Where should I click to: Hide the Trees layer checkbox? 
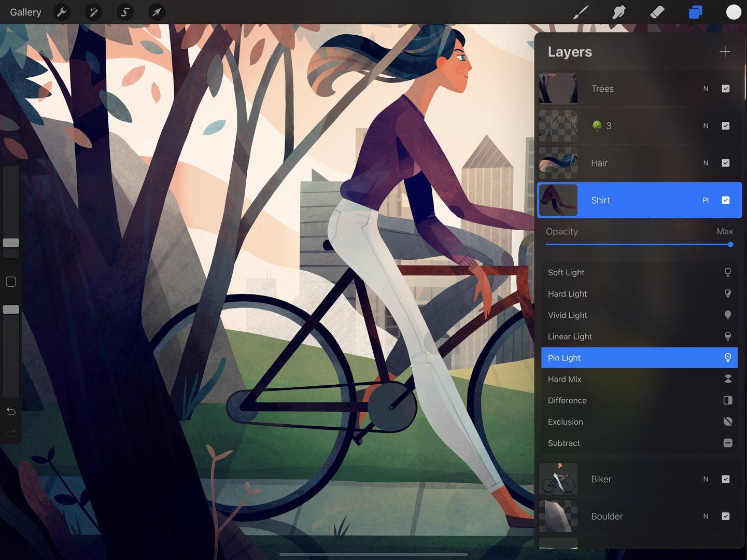pyautogui.click(x=726, y=89)
